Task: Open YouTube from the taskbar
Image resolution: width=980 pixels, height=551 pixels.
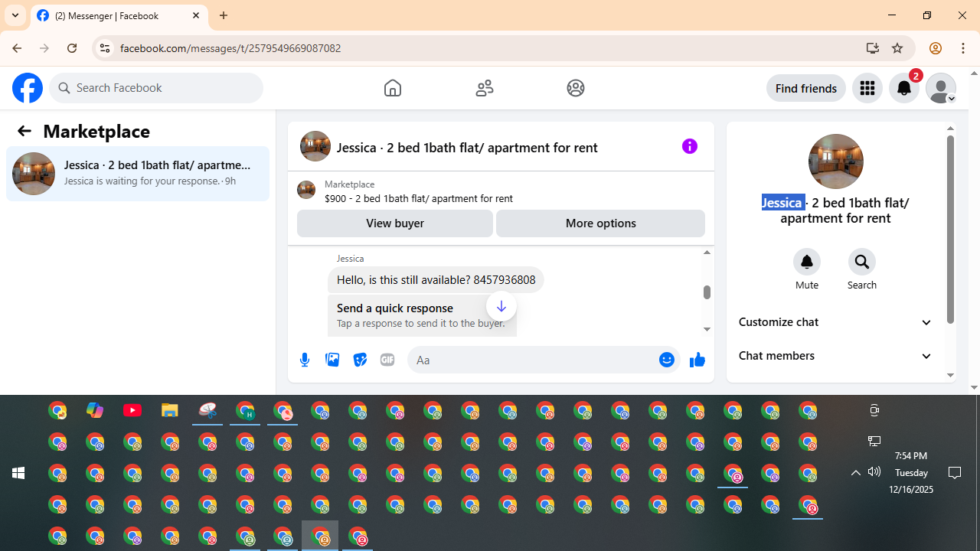Action: 132,411
